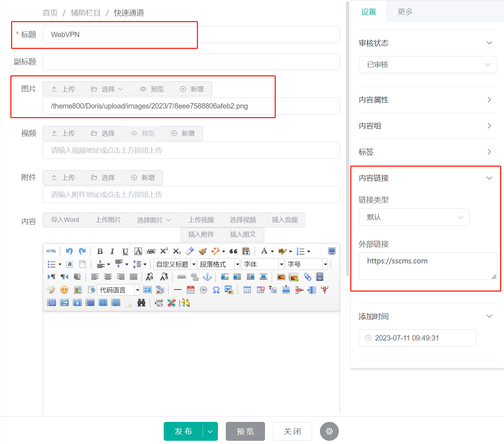Open the 审核状态 已审核 dropdown
Viewport: 504px width, 444px height.
tap(427, 65)
